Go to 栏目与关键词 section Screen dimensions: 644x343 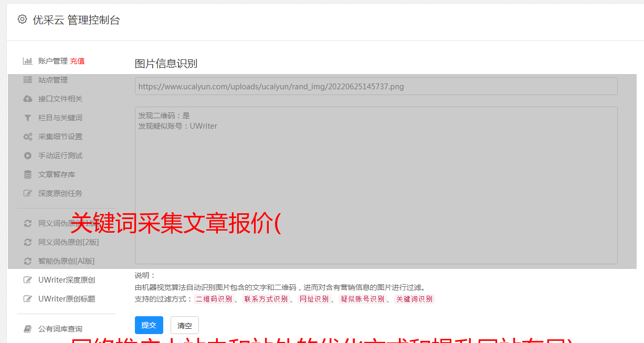[60, 118]
